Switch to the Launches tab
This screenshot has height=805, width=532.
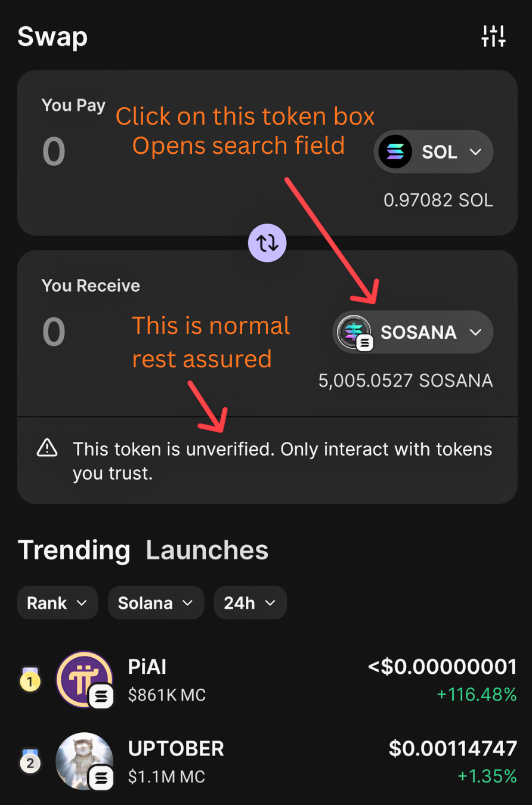tap(206, 550)
